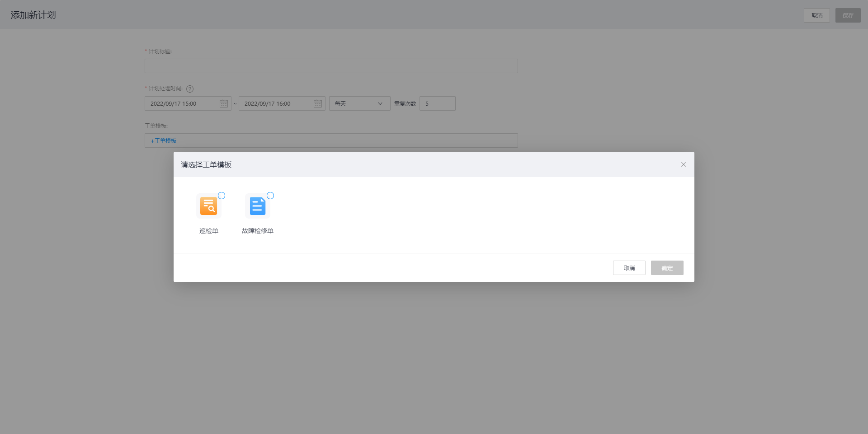Close the 请选择工单模板 dialog with X
Image resolution: width=868 pixels, height=434 pixels.
(x=683, y=164)
